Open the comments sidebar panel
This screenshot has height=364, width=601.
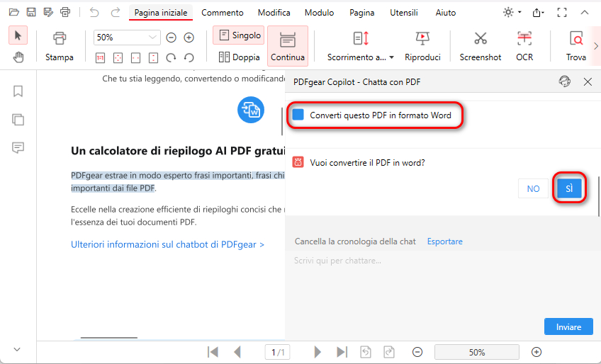click(x=18, y=147)
